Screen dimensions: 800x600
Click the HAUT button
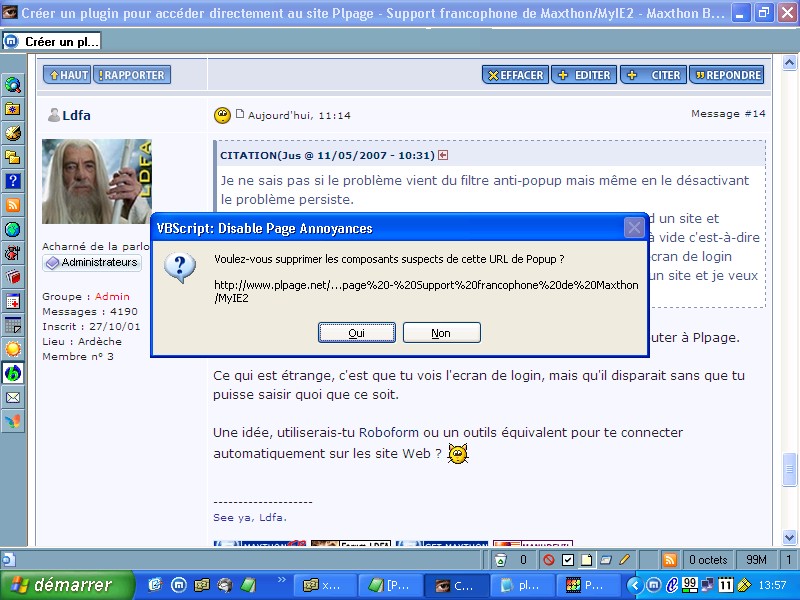click(67, 75)
